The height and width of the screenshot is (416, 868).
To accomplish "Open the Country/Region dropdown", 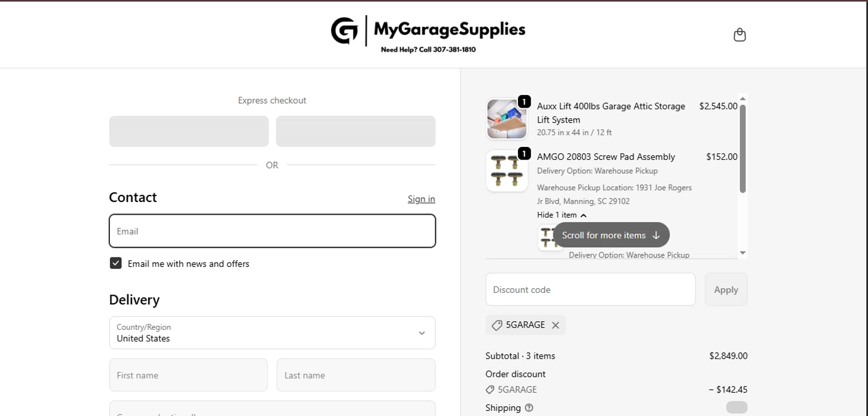I will pyautogui.click(x=272, y=333).
